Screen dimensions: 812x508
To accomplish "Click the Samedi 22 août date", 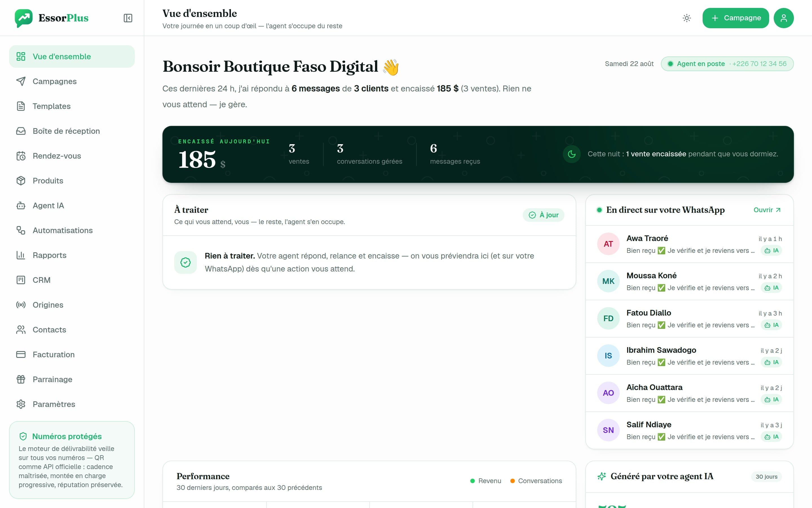I will [x=629, y=64].
